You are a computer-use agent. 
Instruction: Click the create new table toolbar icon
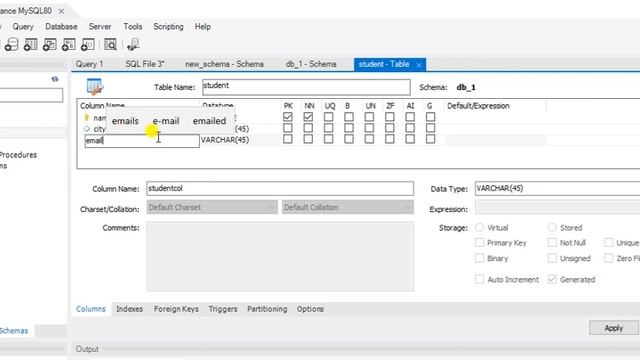30,44
